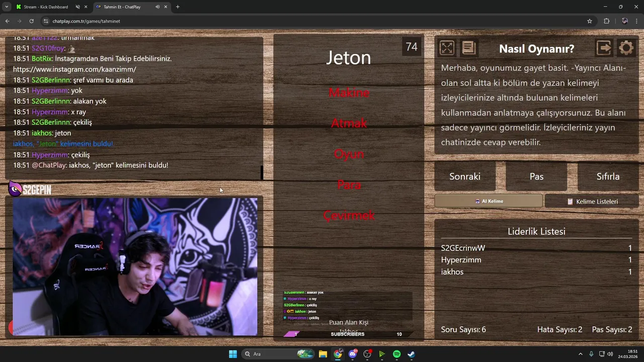Image resolution: width=644 pixels, height=362 pixels.
Task: Open Steam from the taskbar
Action: coord(411,354)
